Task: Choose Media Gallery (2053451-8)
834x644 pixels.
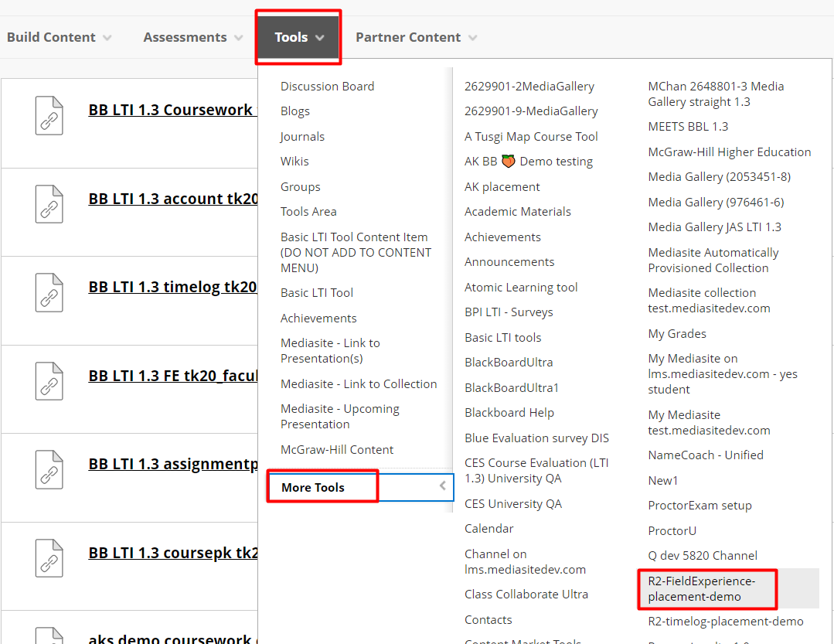Action: click(719, 177)
